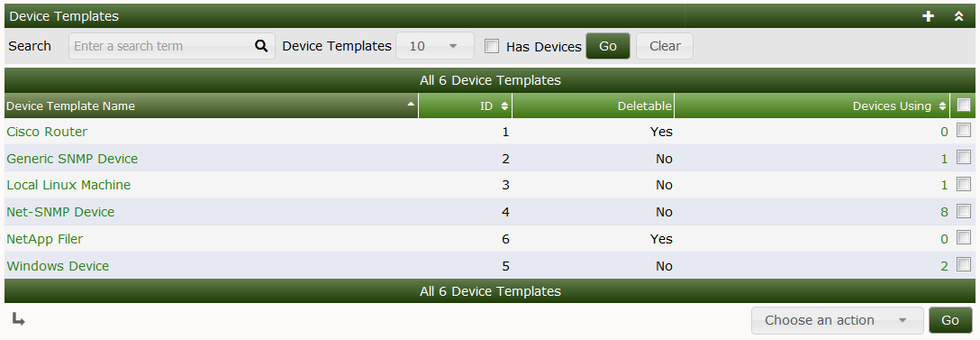The width and height of the screenshot is (980, 340).
Task: Click ID value 6 in NetApp Filer row
Action: 505,239
